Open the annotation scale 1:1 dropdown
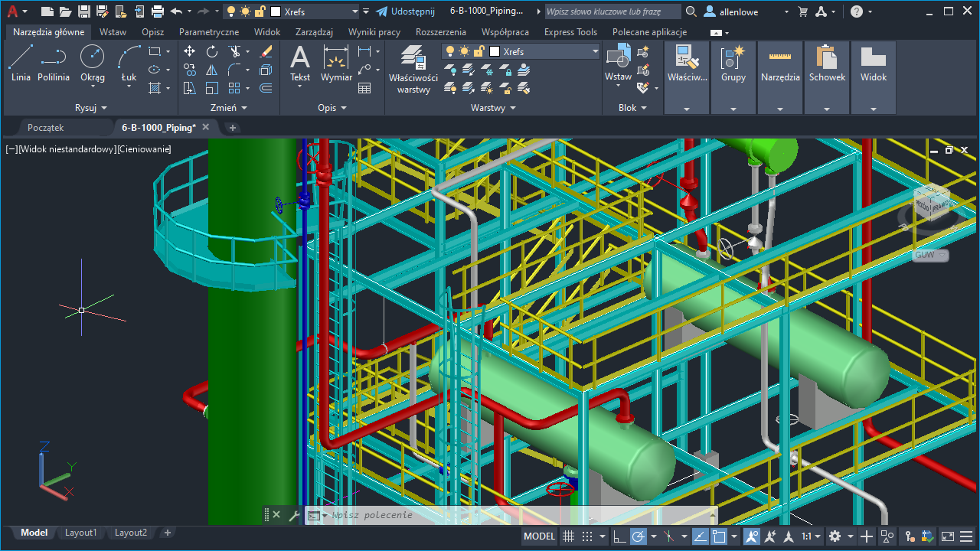 pos(812,536)
